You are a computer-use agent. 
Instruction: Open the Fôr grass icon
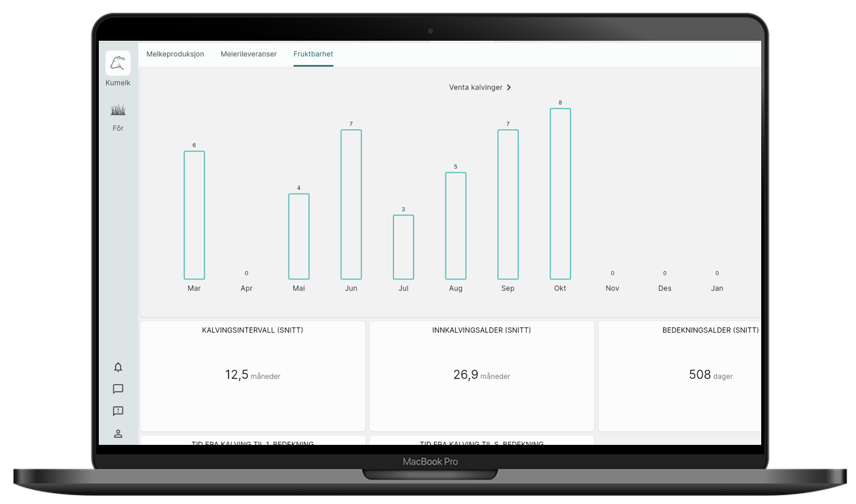pos(118,110)
